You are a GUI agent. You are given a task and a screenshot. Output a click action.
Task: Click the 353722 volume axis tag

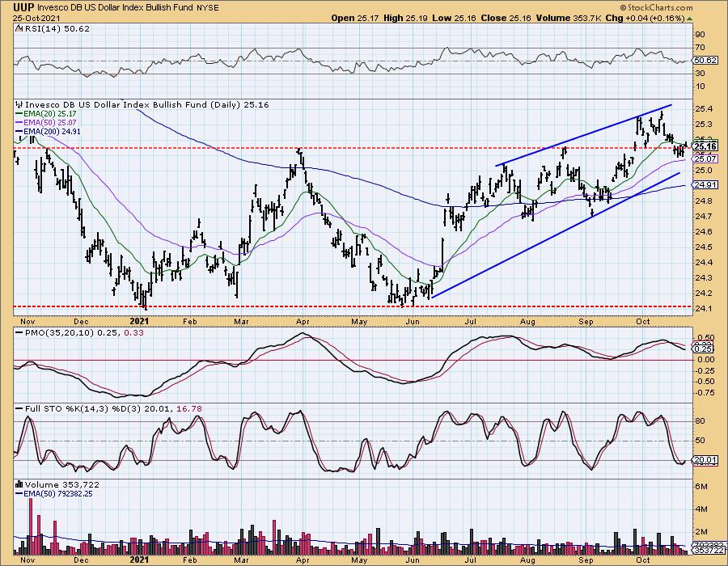pos(708,551)
